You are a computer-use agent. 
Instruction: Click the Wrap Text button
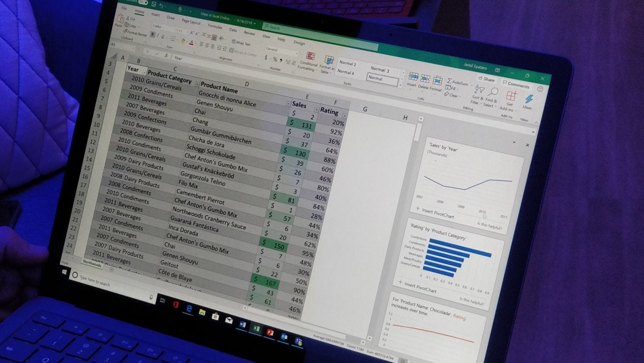[x=240, y=43]
